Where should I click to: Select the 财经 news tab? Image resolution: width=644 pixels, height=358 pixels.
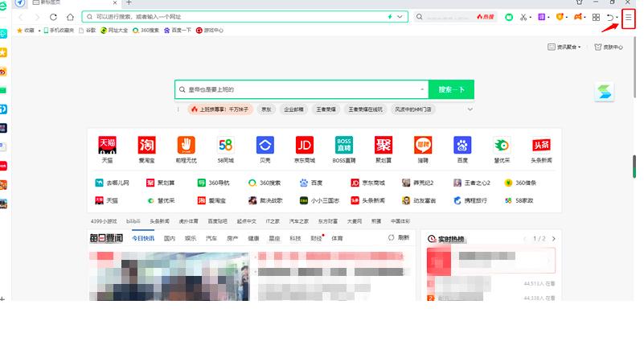(316, 238)
